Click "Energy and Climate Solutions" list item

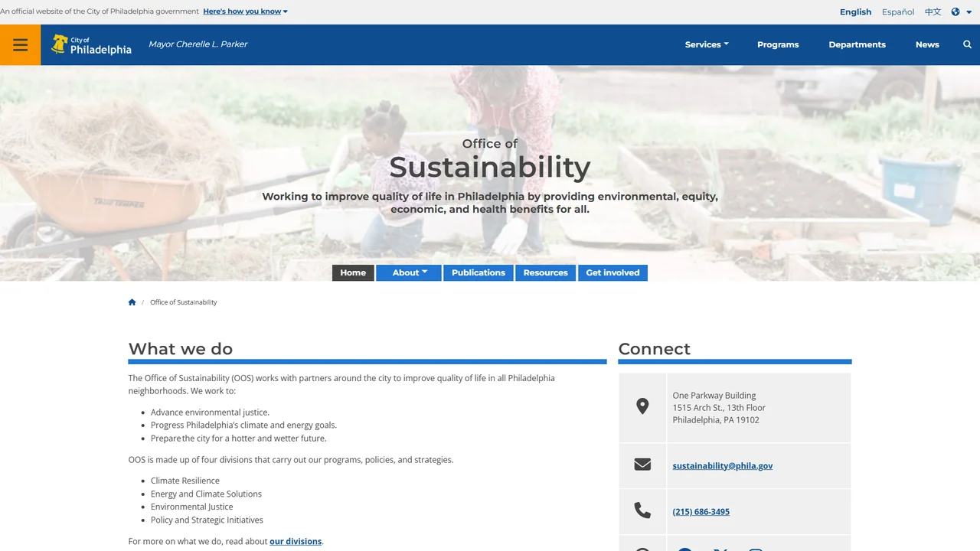click(206, 494)
